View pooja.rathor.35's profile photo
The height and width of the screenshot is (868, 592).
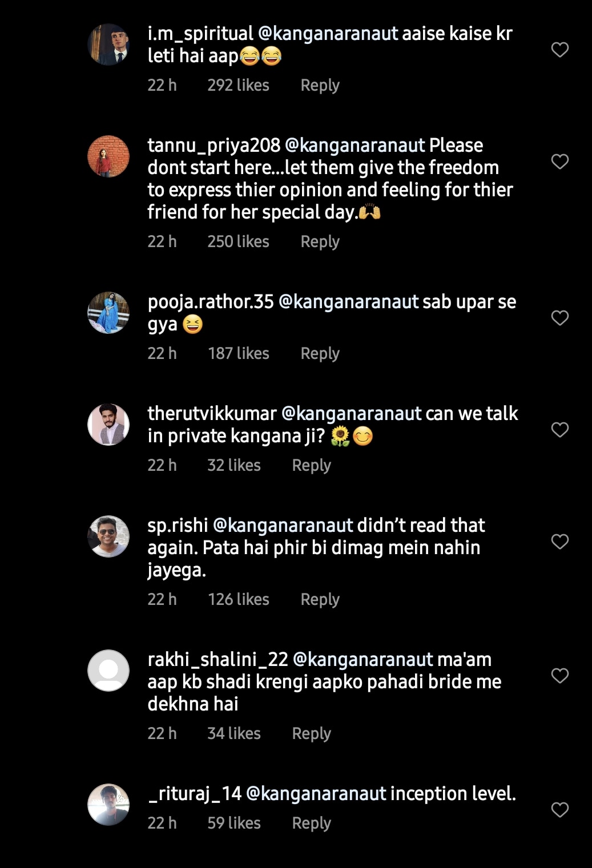tap(108, 313)
